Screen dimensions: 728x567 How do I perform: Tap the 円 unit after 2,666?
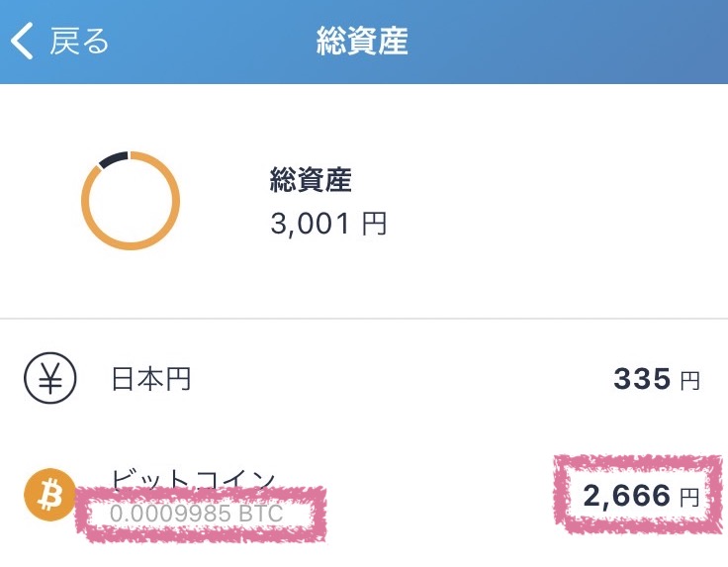(x=690, y=498)
